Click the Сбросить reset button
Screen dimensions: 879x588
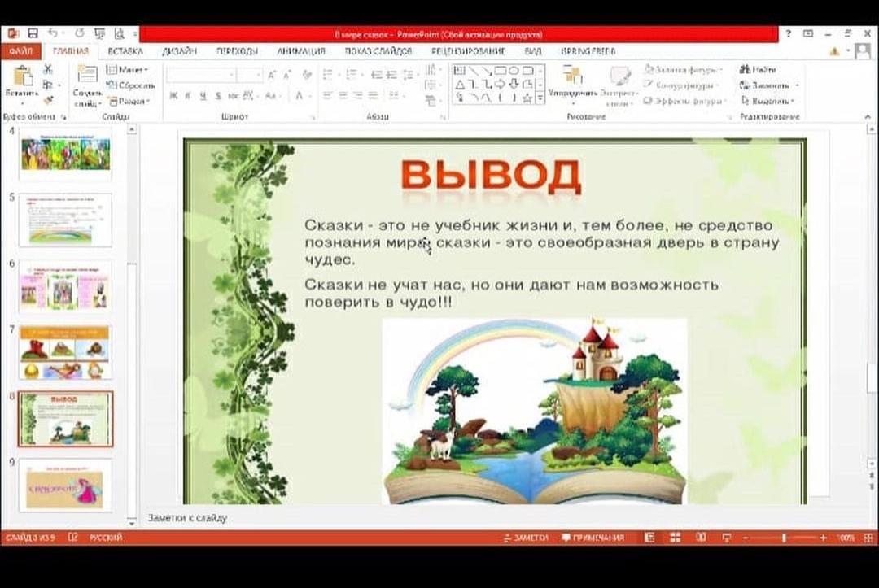(x=130, y=85)
